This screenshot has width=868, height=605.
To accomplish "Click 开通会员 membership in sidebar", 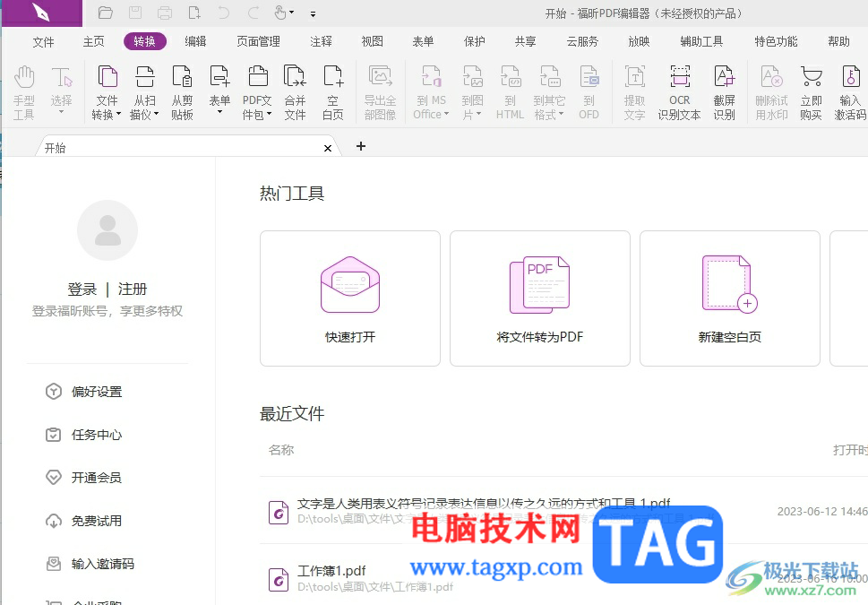I will [83, 478].
